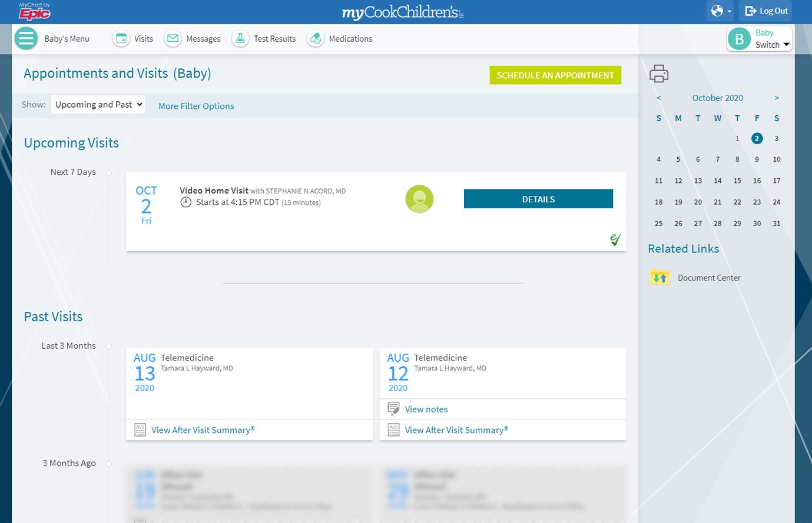Screen dimensions: 812x523
Task: View notes for Aug 12 Telemedicine visit
Action: click(x=426, y=409)
